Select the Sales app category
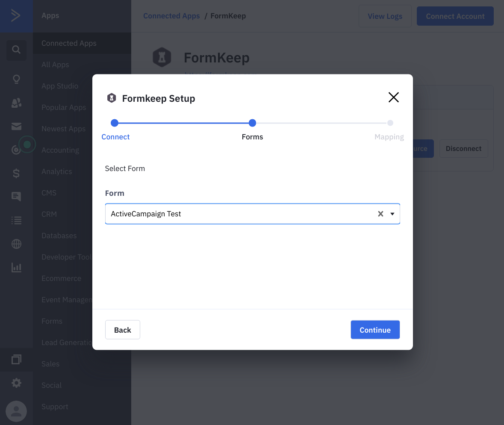This screenshot has height=425, width=504. [50, 364]
